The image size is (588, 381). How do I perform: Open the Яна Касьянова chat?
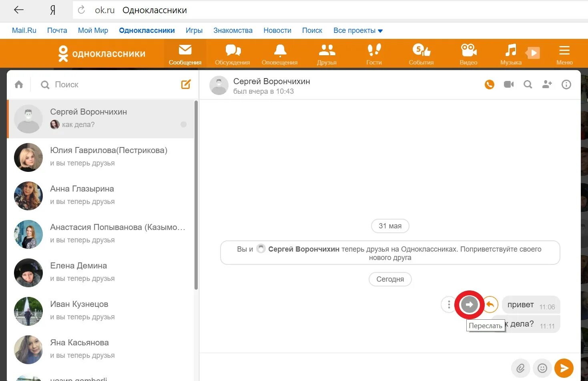(100, 350)
